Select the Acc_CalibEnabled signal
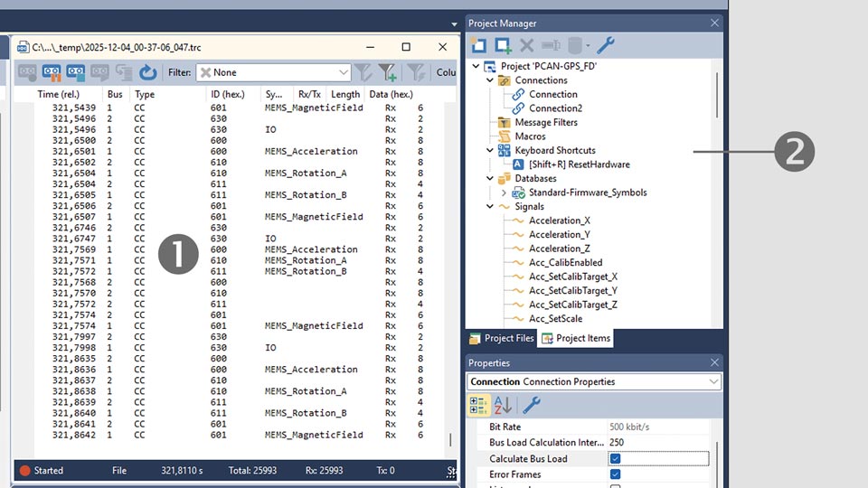 [x=565, y=262]
